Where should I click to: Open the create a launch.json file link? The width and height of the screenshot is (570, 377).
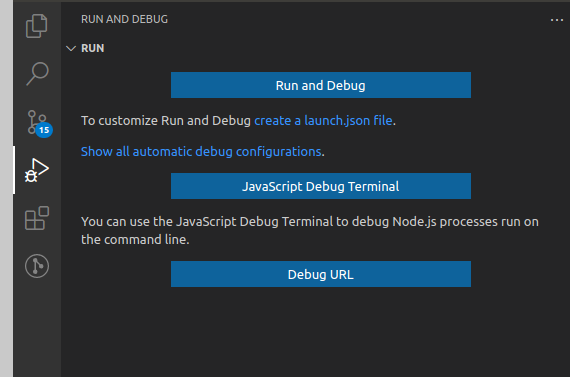coord(323,120)
